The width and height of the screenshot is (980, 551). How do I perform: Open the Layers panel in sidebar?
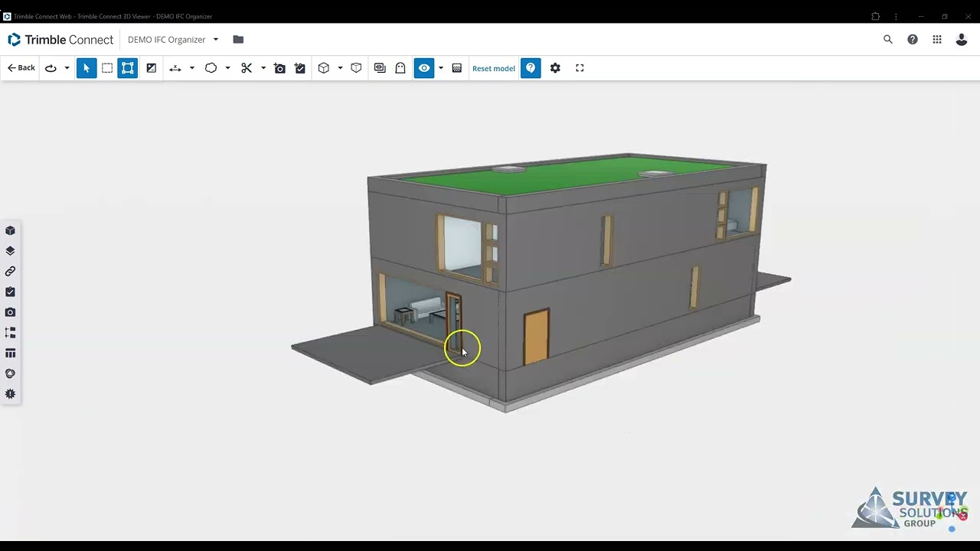pos(10,251)
